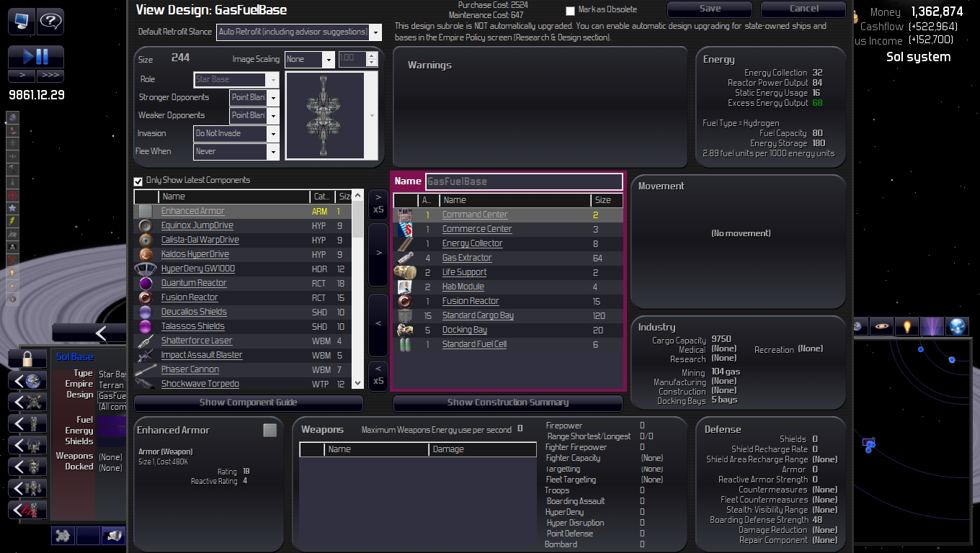Image resolution: width=980 pixels, height=553 pixels.
Task: Click the Weapons list Damage column header
Action: point(483,449)
